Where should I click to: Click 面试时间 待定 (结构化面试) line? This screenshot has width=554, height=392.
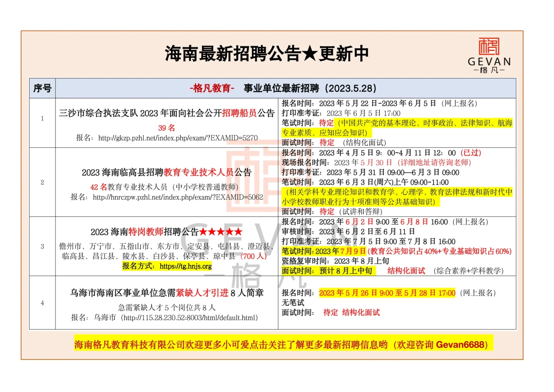click(x=334, y=143)
